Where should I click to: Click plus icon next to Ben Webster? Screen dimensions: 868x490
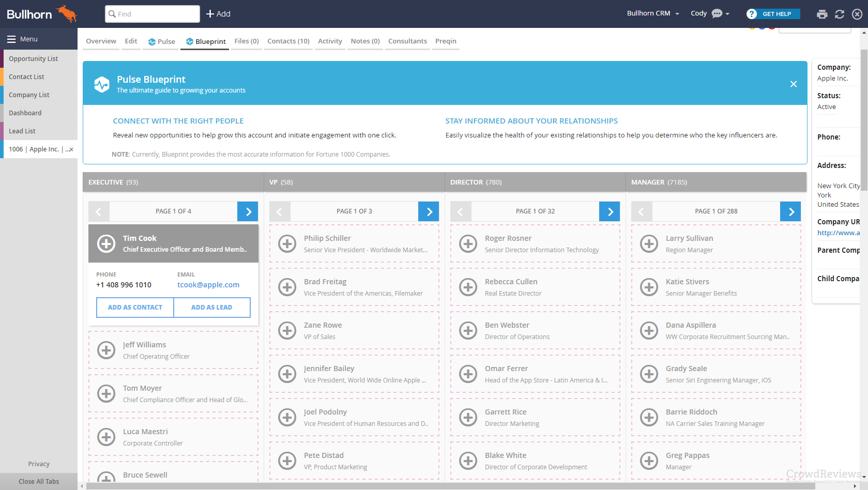[468, 330]
